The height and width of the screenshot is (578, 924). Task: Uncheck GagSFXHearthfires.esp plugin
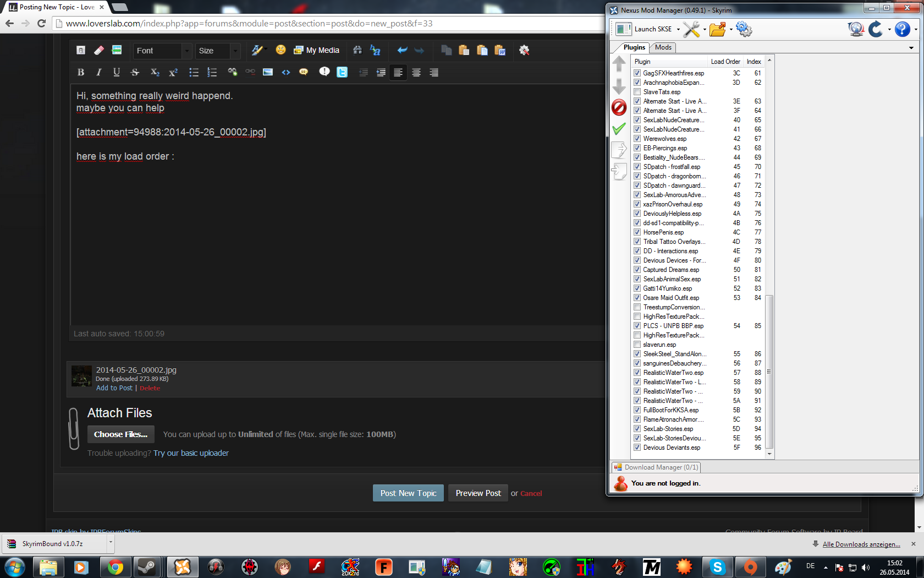(637, 73)
